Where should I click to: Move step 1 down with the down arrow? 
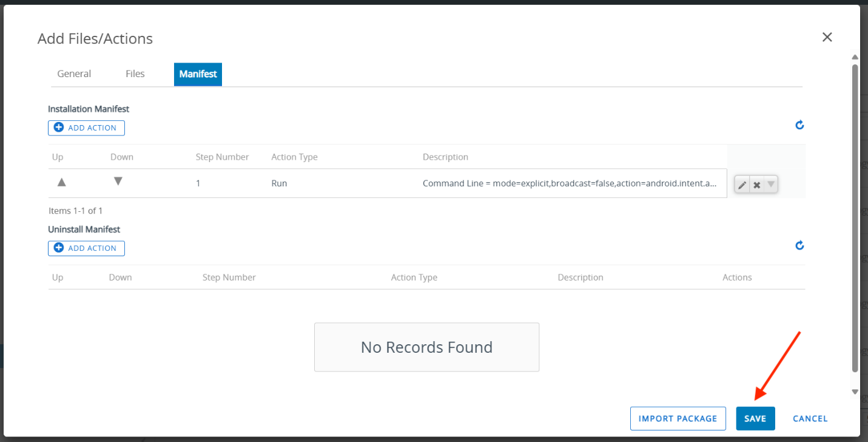coord(118,182)
